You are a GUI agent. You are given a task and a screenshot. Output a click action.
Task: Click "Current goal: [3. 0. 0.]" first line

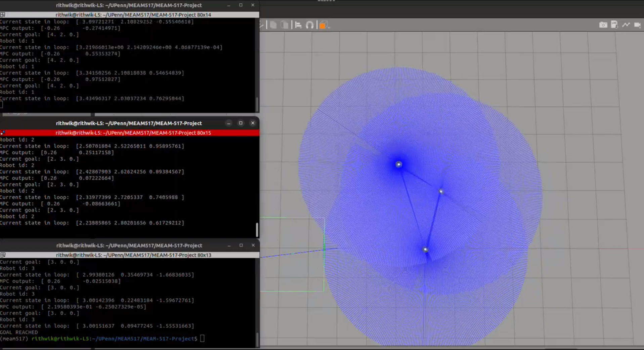[x=40, y=262]
